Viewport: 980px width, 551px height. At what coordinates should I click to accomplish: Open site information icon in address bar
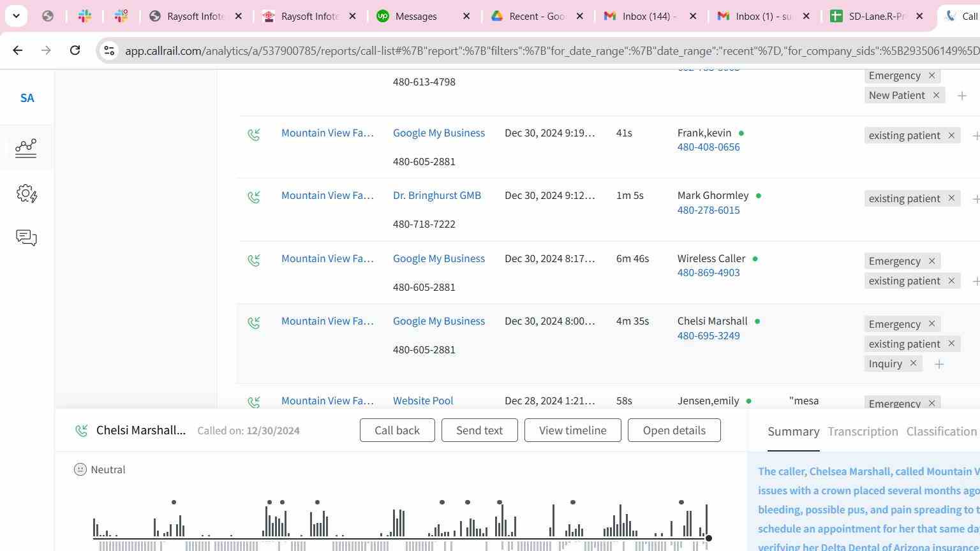click(109, 50)
